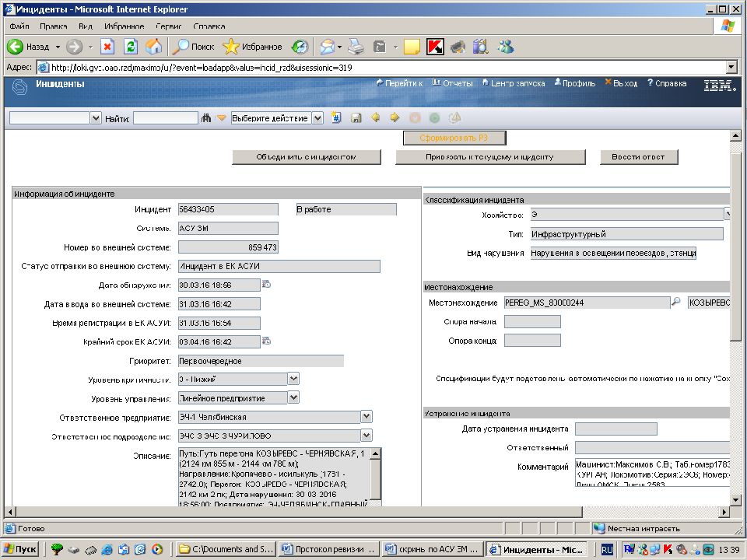Go to next record yellow arrow
Image resolution: width=747 pixels, height=560 pixels.
point(395,117)
